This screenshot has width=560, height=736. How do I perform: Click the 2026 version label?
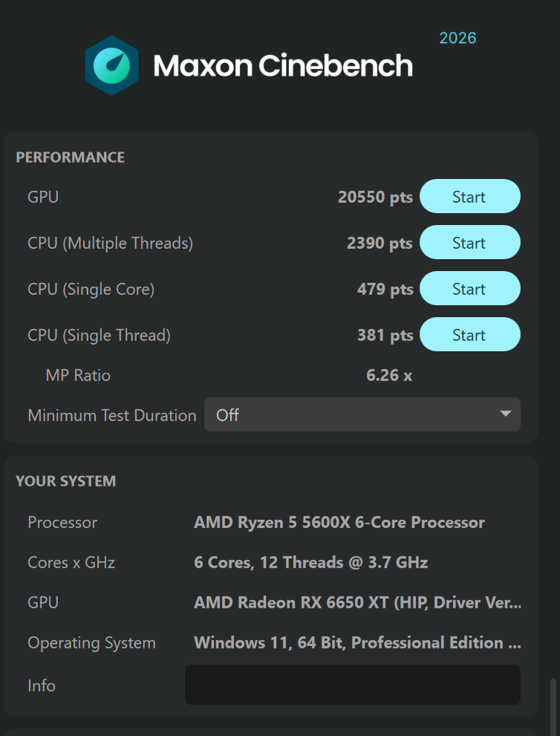(x=458, y=38)
